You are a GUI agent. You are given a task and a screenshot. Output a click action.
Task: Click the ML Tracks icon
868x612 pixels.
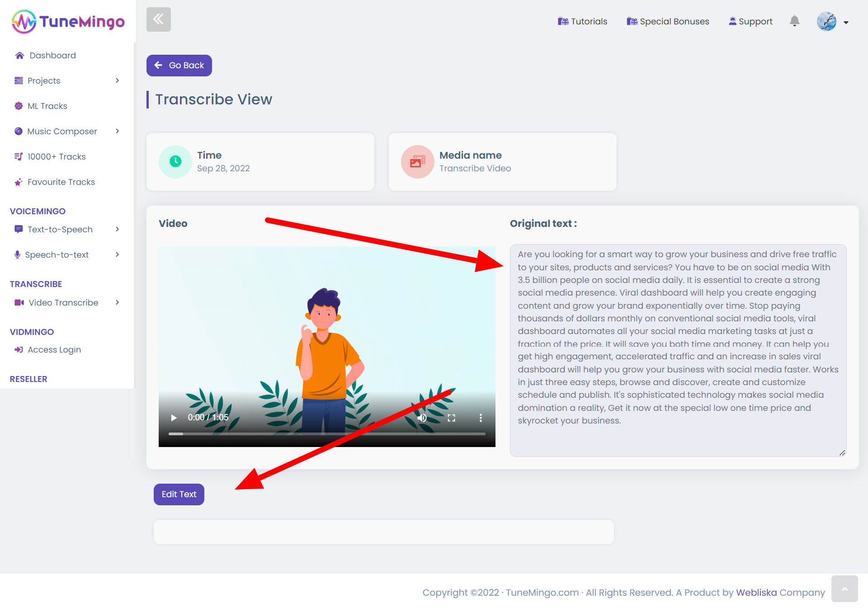19,106
